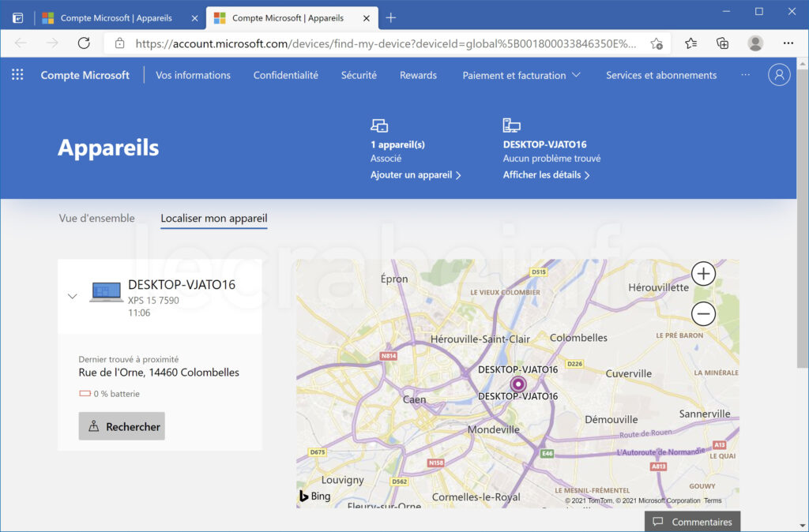Click the associated devices icon
The width and height of the screenshot is (809, 532).
click(379, 126)
